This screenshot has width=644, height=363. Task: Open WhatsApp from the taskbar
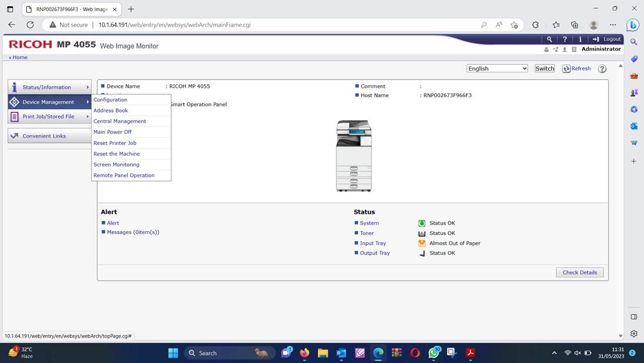click(434, 352)
